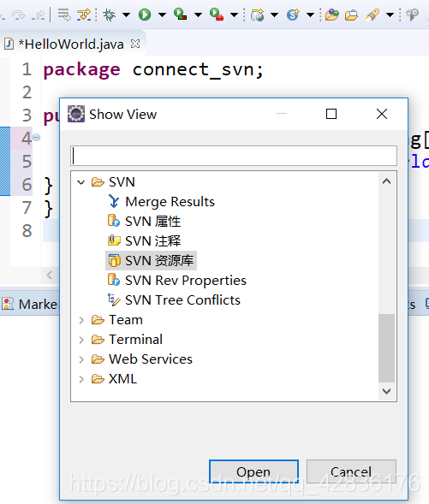The image size is (429, 504).
Task: Click the New Java Class icon
Action: [x=293, y=15]
